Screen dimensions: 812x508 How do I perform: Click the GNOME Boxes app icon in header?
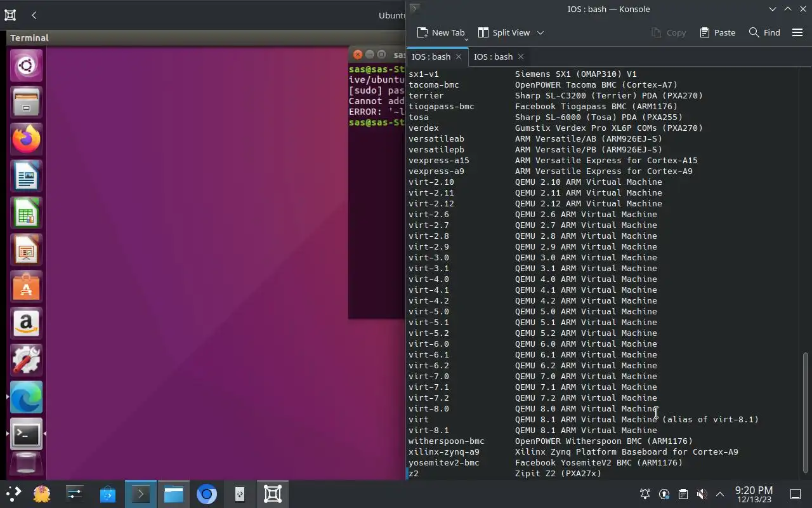tap(10, 15)
